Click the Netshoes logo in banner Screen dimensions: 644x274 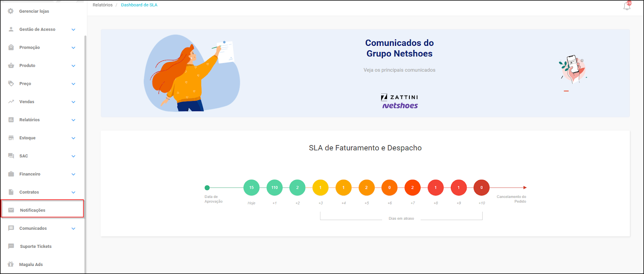pos(400,106)
